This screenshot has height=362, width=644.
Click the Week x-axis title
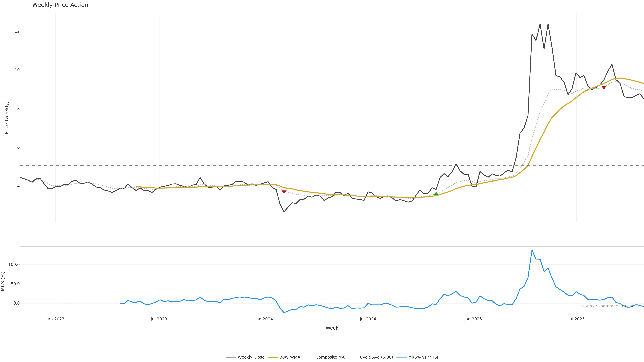pos(332,328)
